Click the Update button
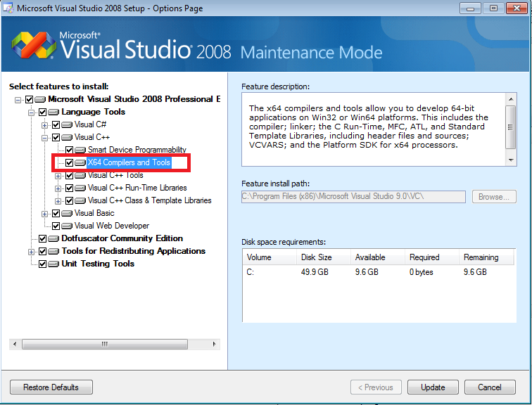 point(433,387)
